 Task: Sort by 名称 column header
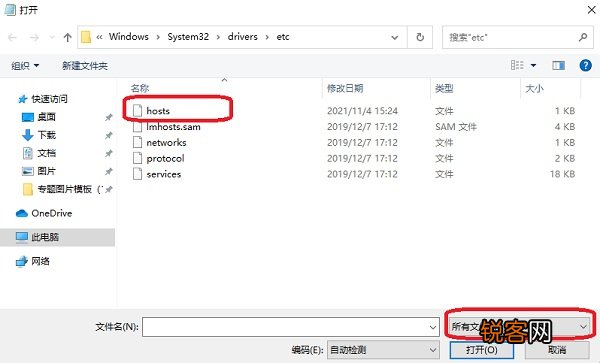click(x=140, y=88)
